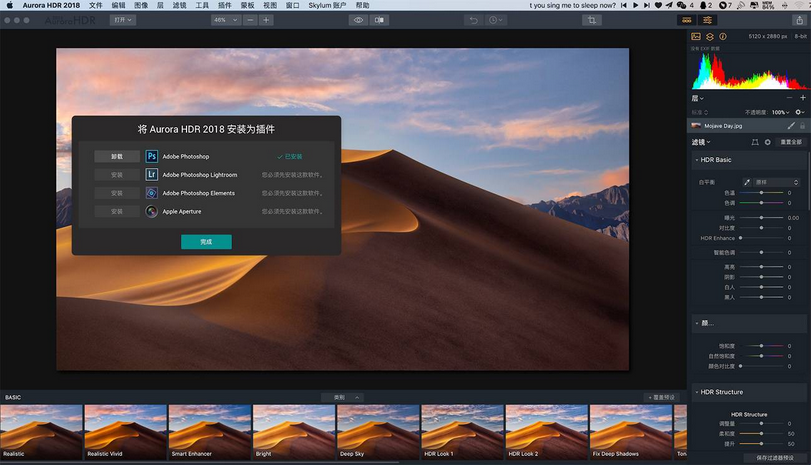Apply the Deep Sky preset
The image size is (812, 466).
[x=378, y=432]
